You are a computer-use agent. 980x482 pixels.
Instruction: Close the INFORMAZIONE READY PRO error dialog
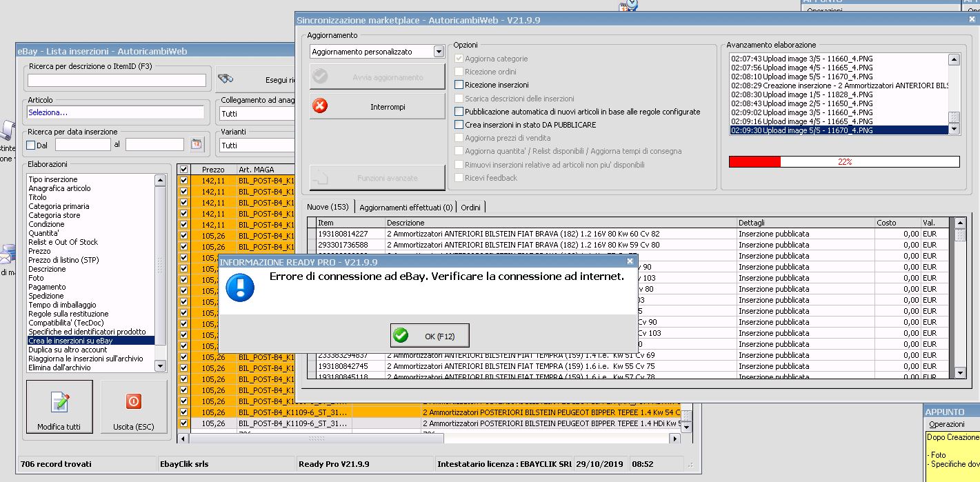[x=630, y=262]
